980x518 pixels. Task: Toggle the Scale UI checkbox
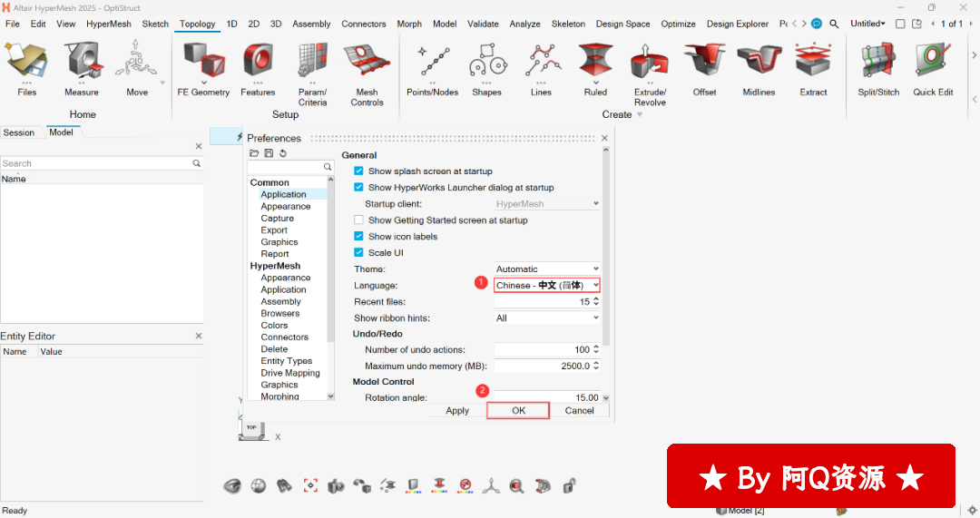[x=358, y=252]
